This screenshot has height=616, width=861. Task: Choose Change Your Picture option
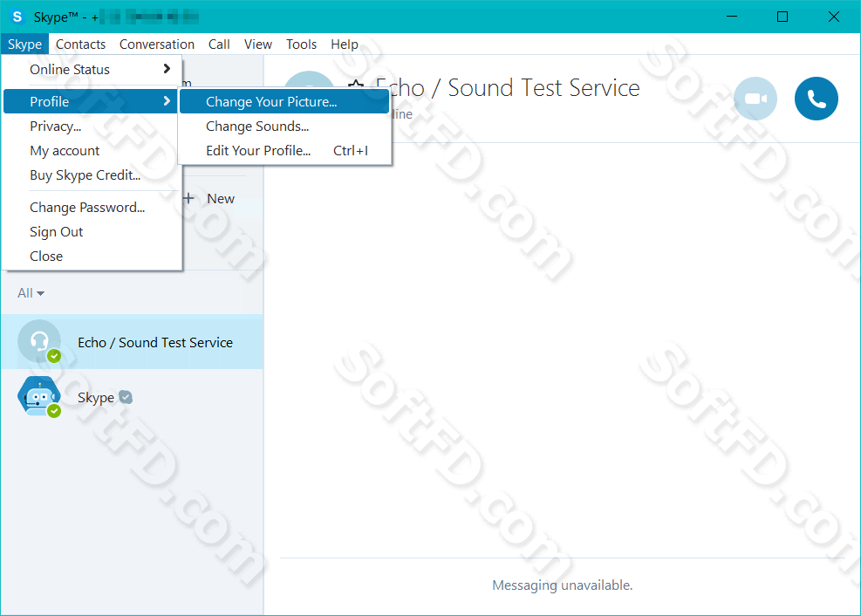(x=284, y=101)
